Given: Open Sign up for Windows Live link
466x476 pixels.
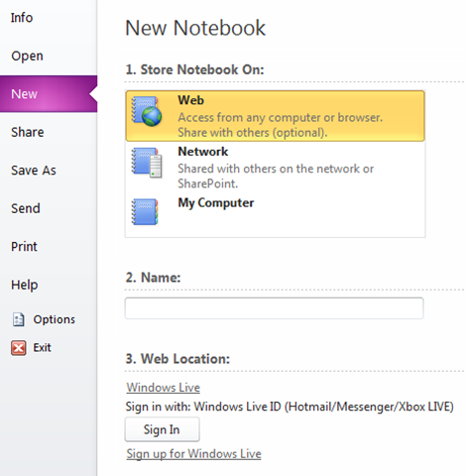Looking at the screenshot, I should 193,454.
